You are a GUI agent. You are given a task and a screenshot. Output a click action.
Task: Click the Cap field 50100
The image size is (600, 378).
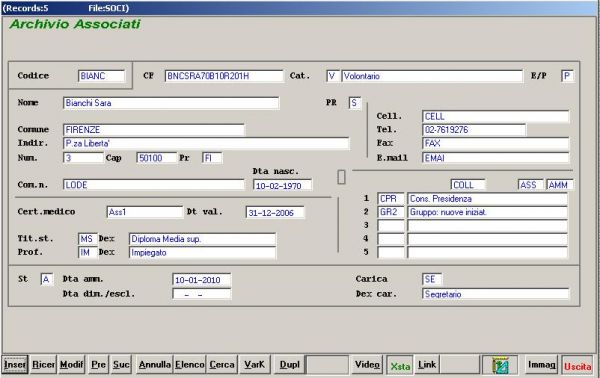157,158
